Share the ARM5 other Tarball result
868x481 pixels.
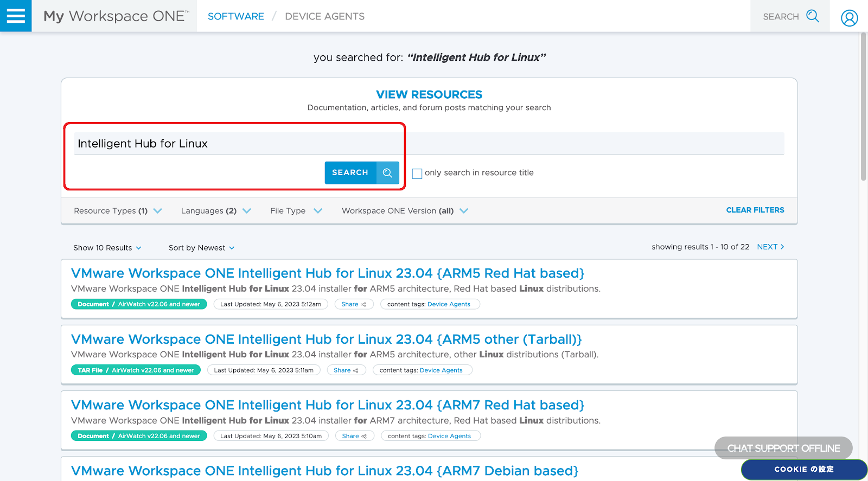tap(346, 370)
